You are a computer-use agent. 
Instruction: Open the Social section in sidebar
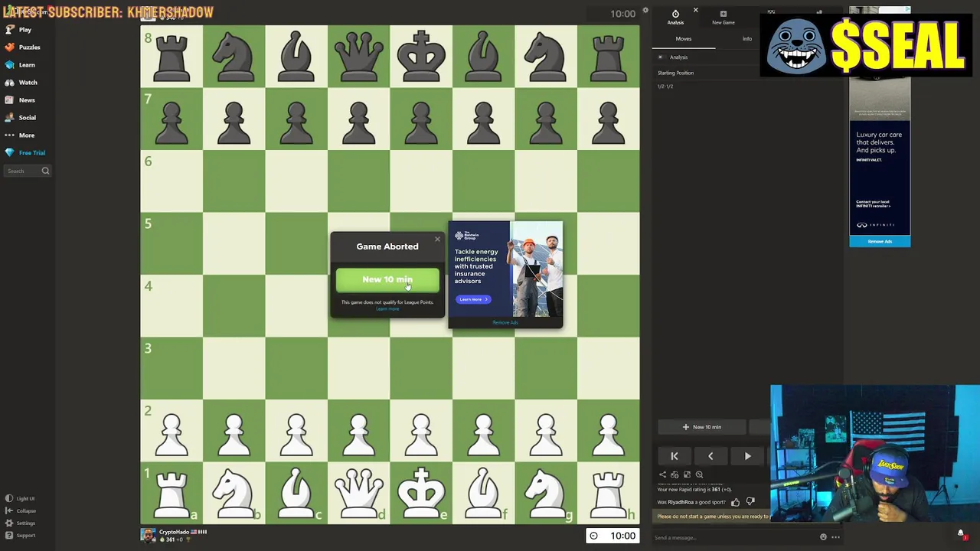pyautogui.click(x=21, y=118)
